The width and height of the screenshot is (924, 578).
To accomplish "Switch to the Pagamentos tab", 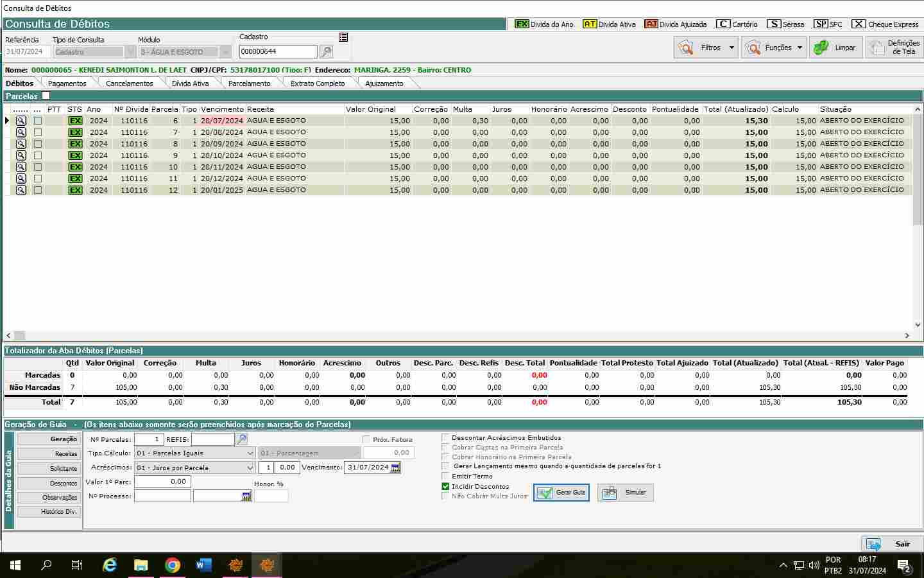I will pos(67,83).
